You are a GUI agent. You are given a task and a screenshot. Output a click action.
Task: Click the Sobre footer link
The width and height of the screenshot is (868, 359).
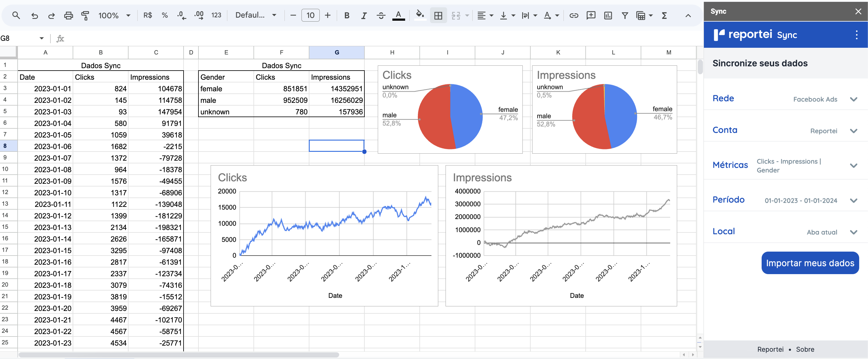click(805, 349)
